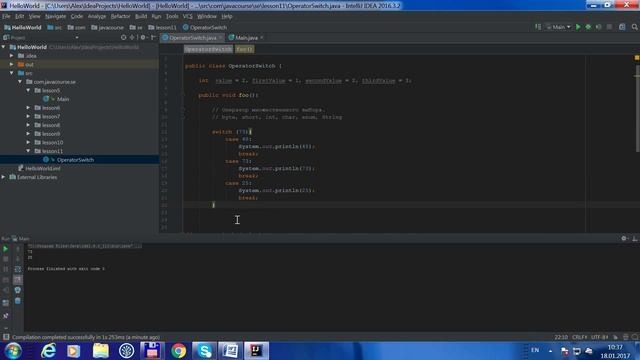
Task: Click the grey Stop icon in main toolbar
Action: pyautogui.click(x=609, y=27)
